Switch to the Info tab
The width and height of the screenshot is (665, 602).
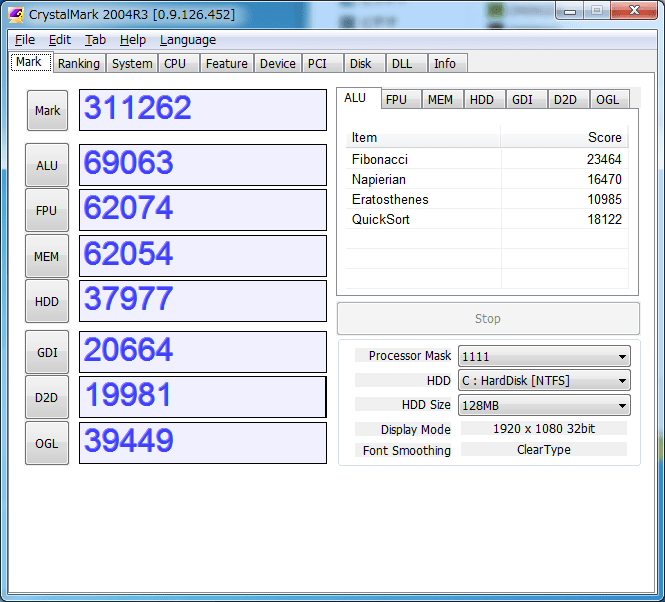click(x=448, y=63)
